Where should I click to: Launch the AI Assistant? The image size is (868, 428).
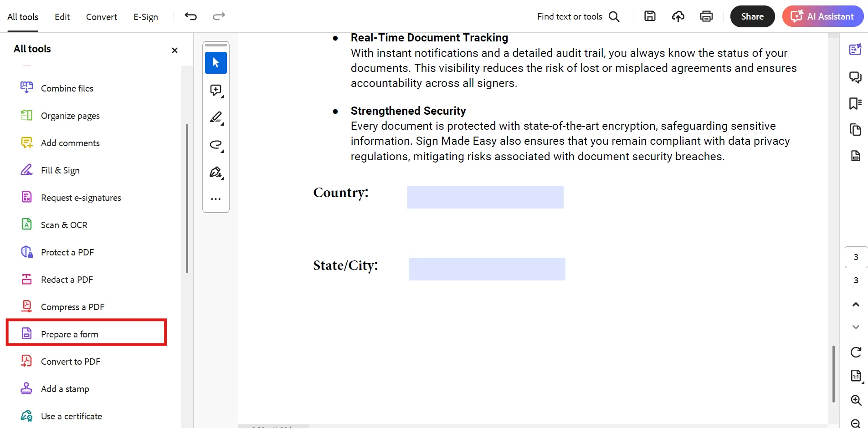tap(823, 16)
